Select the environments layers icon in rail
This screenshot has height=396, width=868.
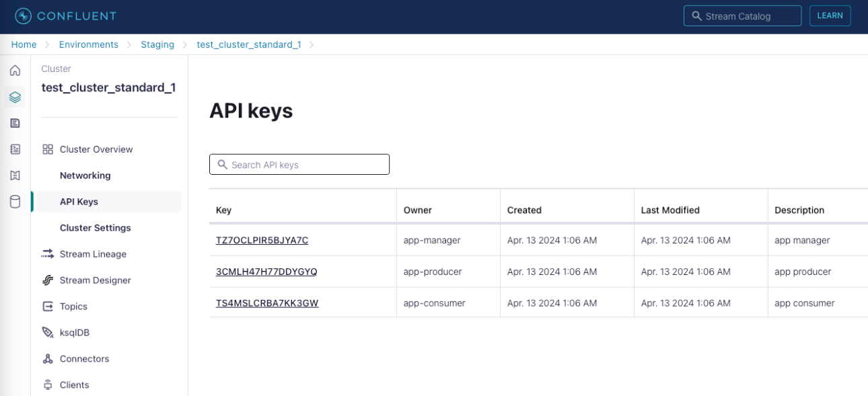click(x=15, y=97)
